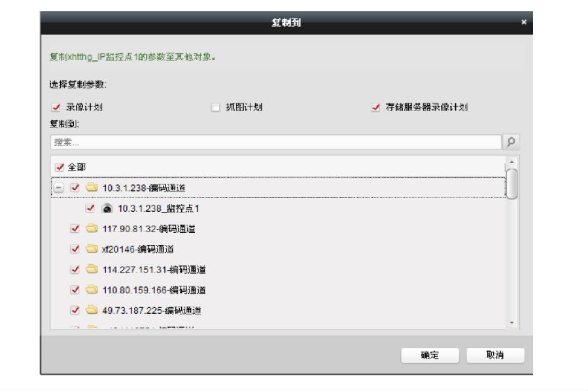Click the folder icon of 10.3.1.238-编码通道
The height and width of the screenshot is (391, 588).
(x=90, y=188)
